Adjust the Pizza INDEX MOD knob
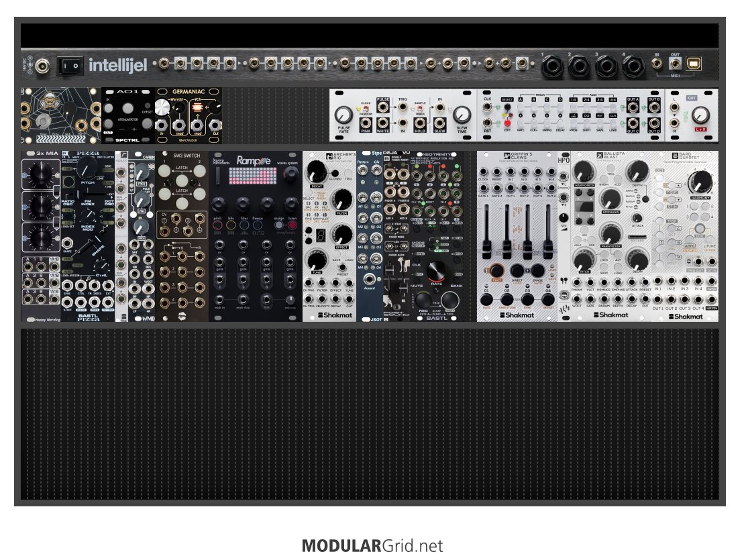This screenshot has width=746, height=560. [x=87, y=217]
